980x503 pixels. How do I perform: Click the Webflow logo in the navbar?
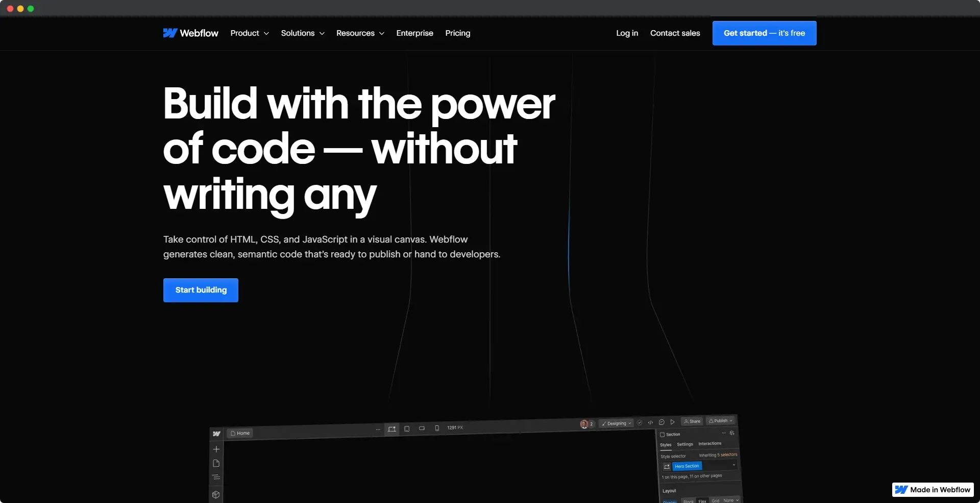[190, 33]
